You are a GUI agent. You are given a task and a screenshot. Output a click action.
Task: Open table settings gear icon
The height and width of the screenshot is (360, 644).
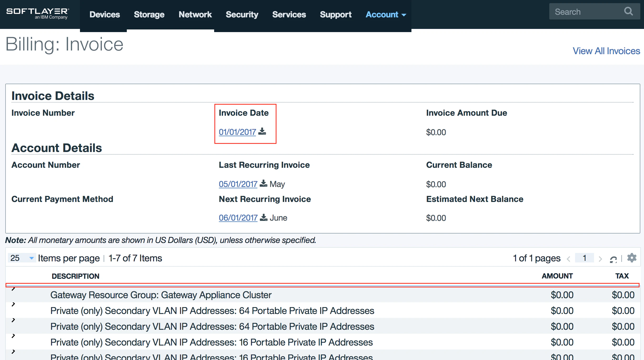pyautogui.click(x=632, y=258)
